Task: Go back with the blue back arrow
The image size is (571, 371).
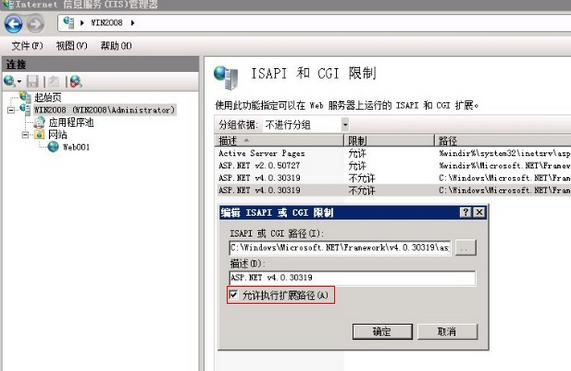Action: pos(13,24)
